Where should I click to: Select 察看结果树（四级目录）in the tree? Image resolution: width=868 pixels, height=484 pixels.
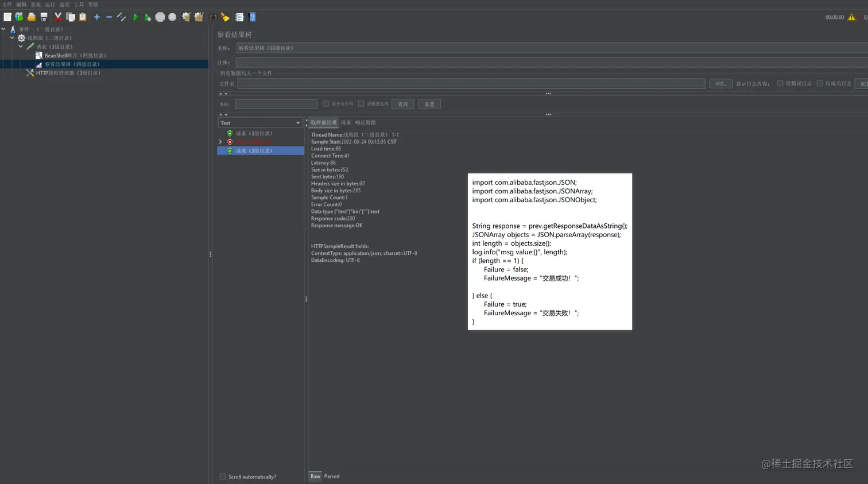pos(72,64)
